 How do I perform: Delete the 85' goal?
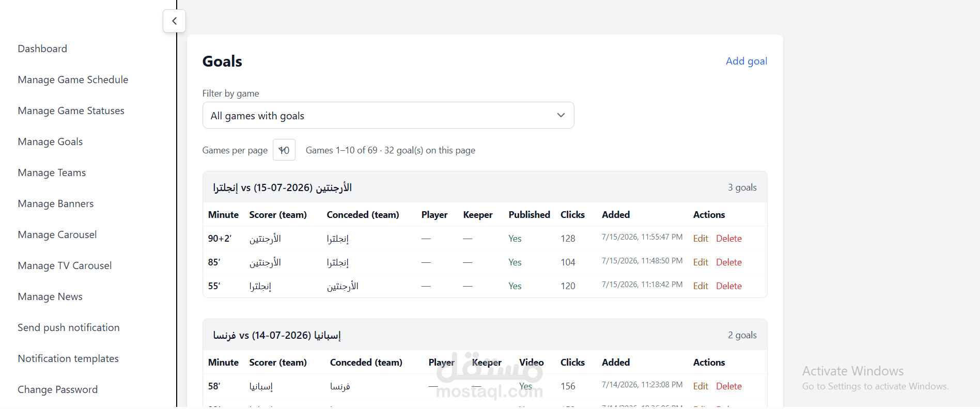point(729,262)
